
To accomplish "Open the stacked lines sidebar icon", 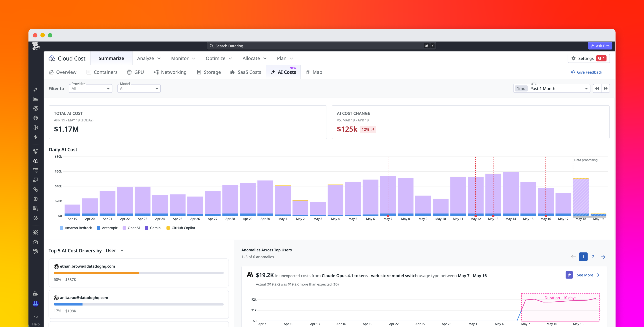I will 36,170.
